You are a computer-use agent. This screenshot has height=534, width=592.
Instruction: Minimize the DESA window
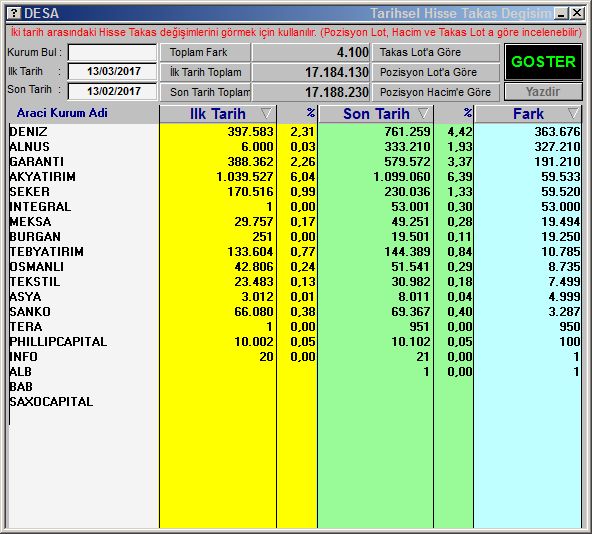(x=561, y=14)
